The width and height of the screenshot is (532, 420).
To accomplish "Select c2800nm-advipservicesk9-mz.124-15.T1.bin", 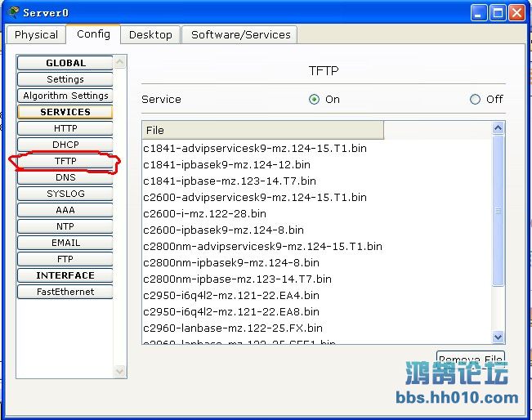I will click(262, 246).
